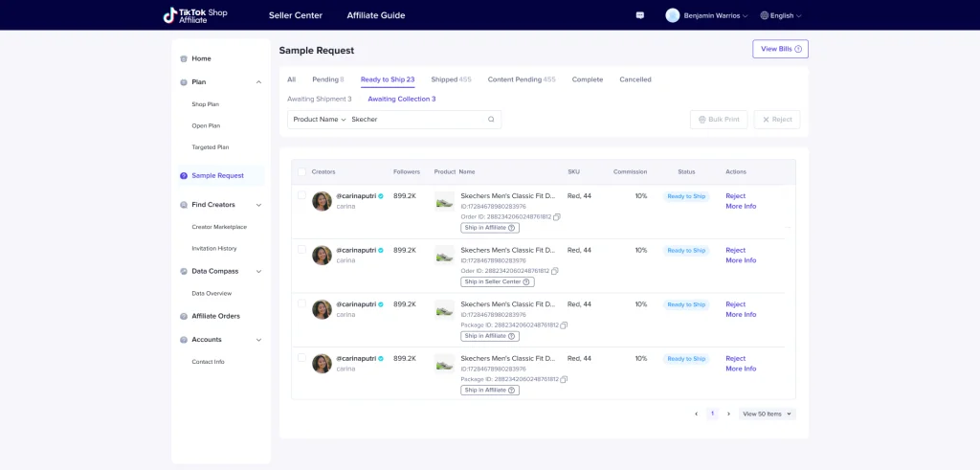
Task: Switch to the Shipped 455 tab
Action: tap(452, 79)
